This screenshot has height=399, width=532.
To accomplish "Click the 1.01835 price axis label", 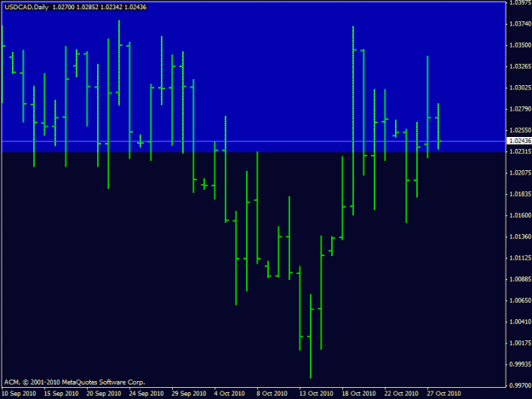I will pyautogui.click(x=520, y=194).
